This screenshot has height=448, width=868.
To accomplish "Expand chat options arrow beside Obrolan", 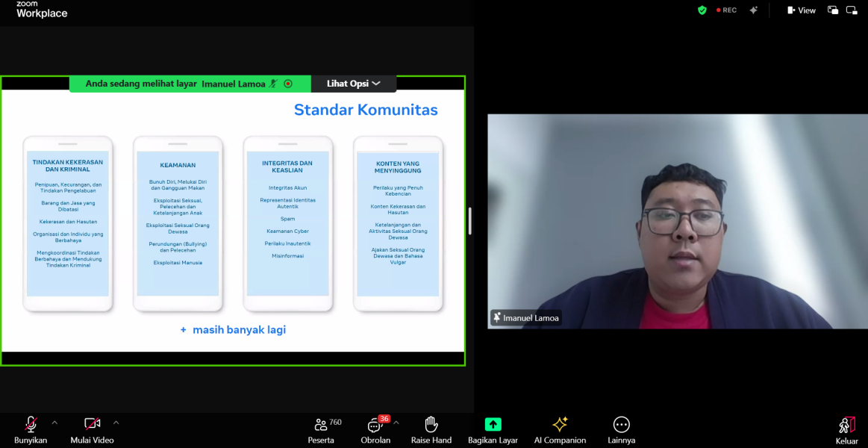I will [x=396, y=423].
